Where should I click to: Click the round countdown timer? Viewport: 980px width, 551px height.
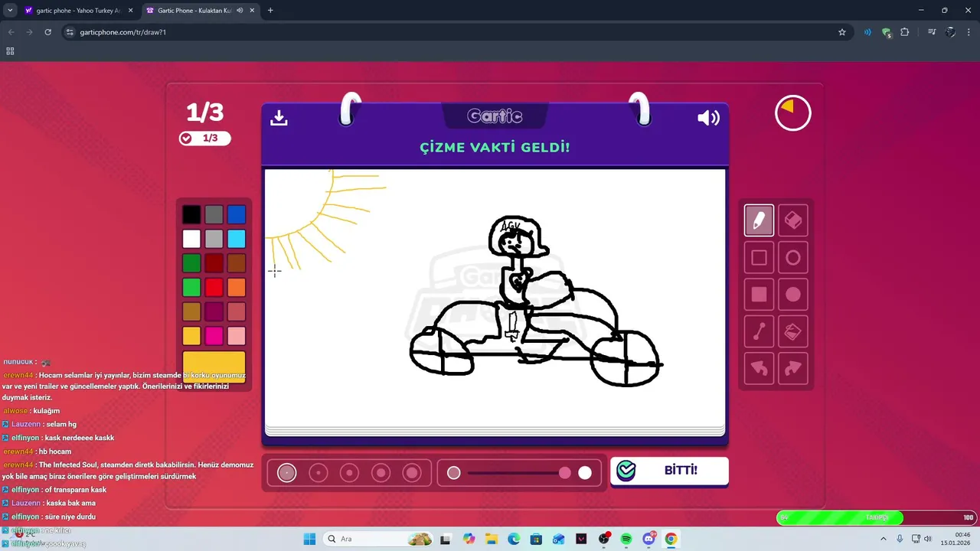(792, 113)
